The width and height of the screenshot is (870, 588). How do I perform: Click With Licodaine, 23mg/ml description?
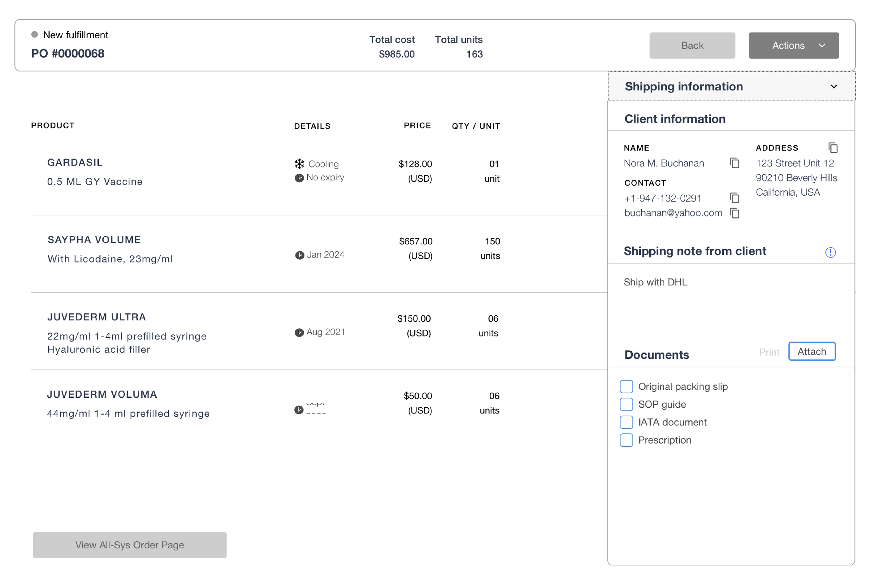[x=110, y=259]
